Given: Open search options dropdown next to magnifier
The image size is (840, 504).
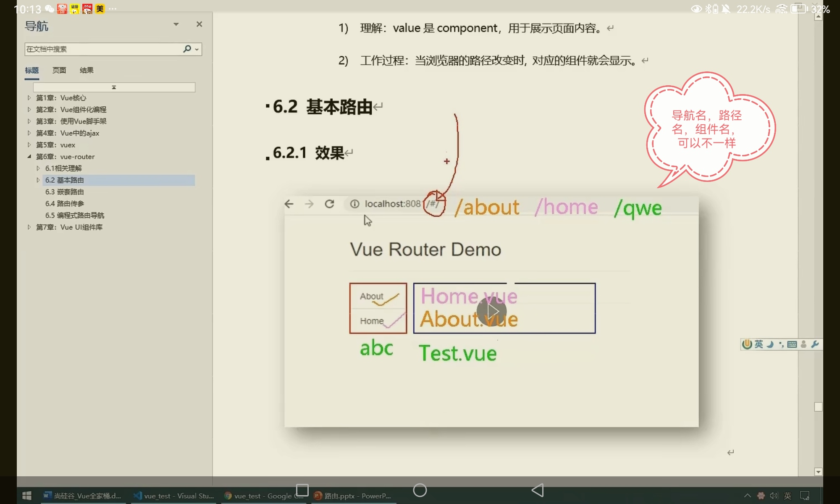Looking at the screenshot, I should (197, 50).
